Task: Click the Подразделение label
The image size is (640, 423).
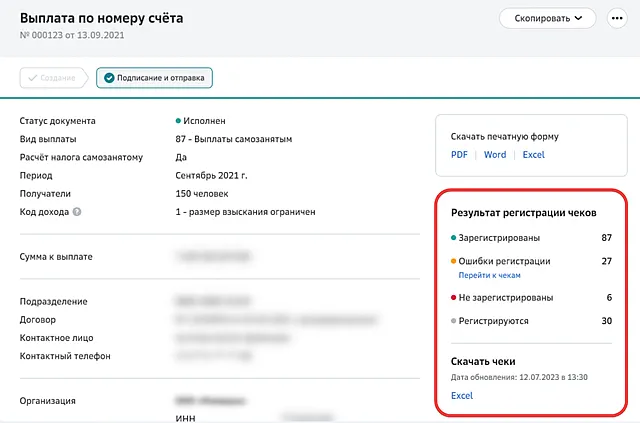Action: pos(53,302)
